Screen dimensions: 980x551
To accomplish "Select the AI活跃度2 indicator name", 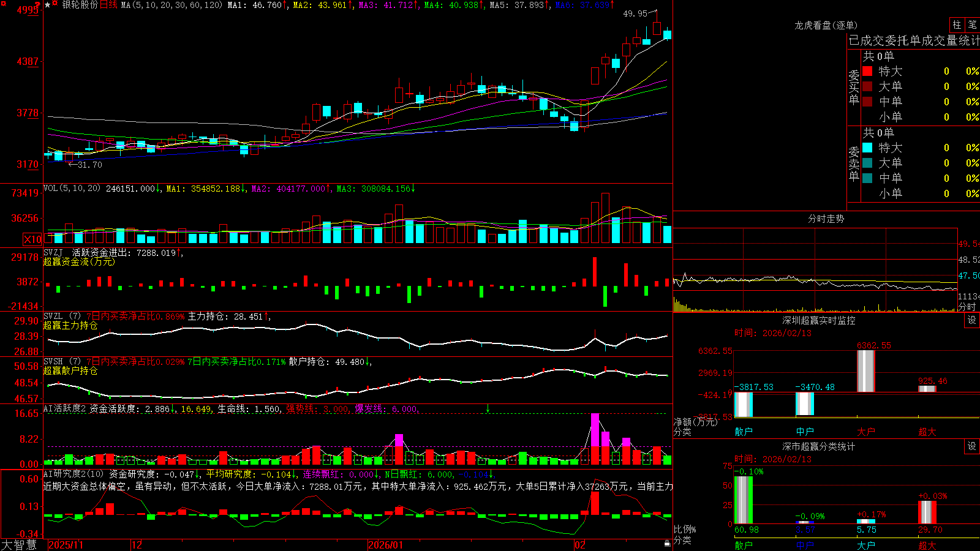I will [65, 408].
